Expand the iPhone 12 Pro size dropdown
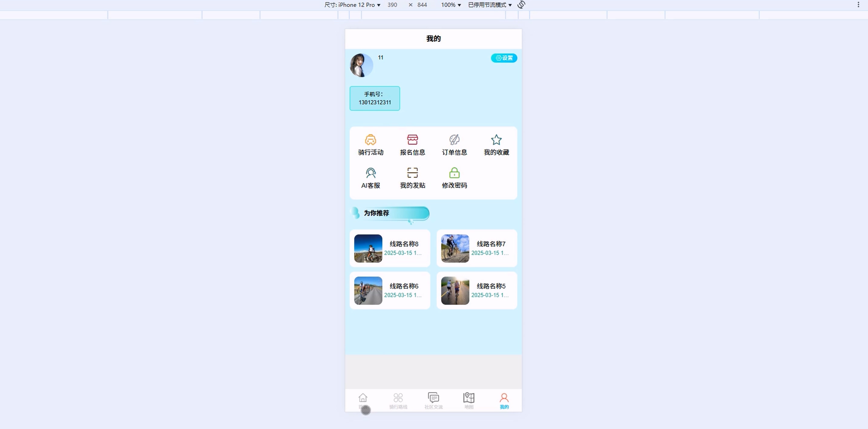The width and height of the screenshot is (868, 429). (x=352, y=5)
